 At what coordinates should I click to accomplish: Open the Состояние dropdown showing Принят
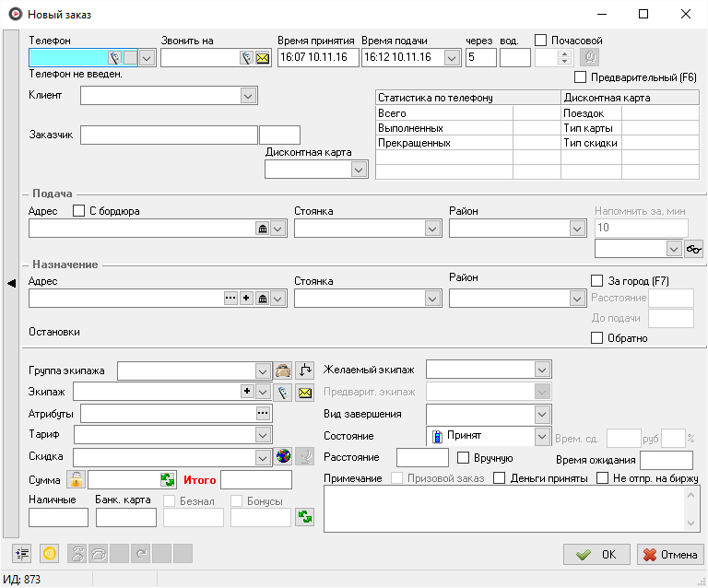(x=542, y=436)
